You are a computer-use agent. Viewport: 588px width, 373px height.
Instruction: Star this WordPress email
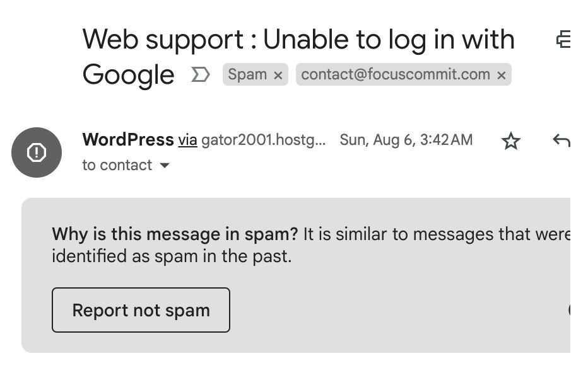[x=510, y=141]
